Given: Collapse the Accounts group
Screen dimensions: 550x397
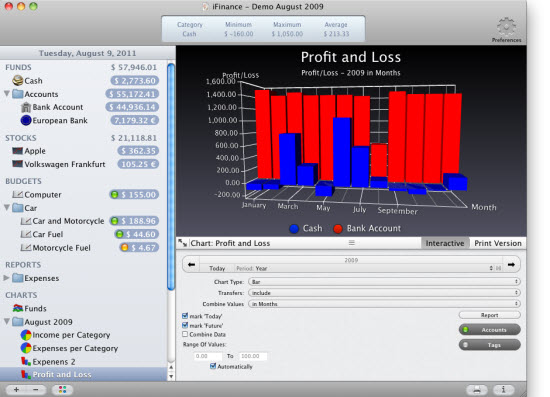Looking at the screenshot, I should (x=6, y=94).
